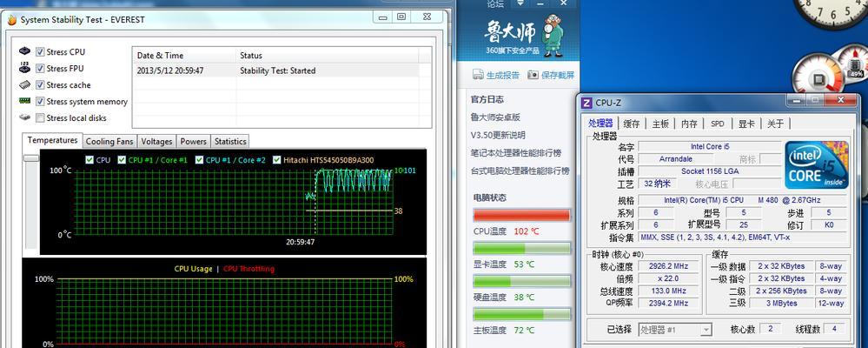Screen dimensions: 868x348
Task: Click the EVEREST flame icon in title bar
Action: pos(12,19)
